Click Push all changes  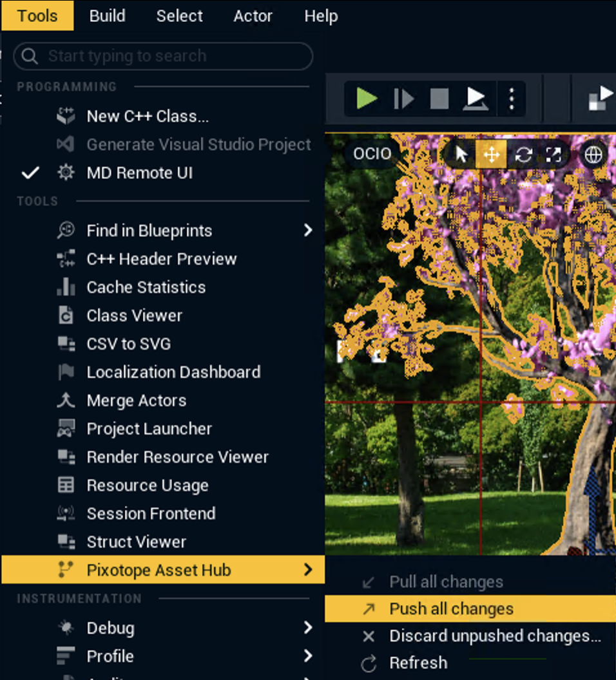coord(451,609)
